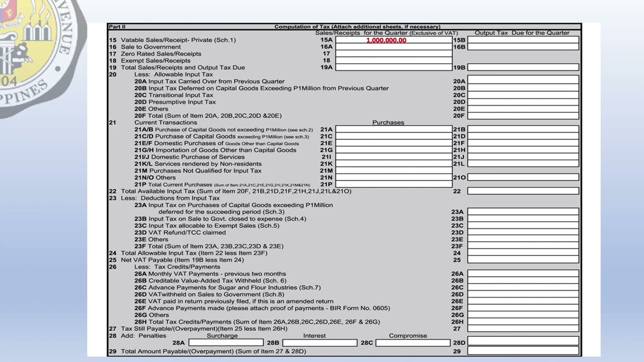
Task: Click the 26F Advance Payments made field
Action: (x=523, y=308)
